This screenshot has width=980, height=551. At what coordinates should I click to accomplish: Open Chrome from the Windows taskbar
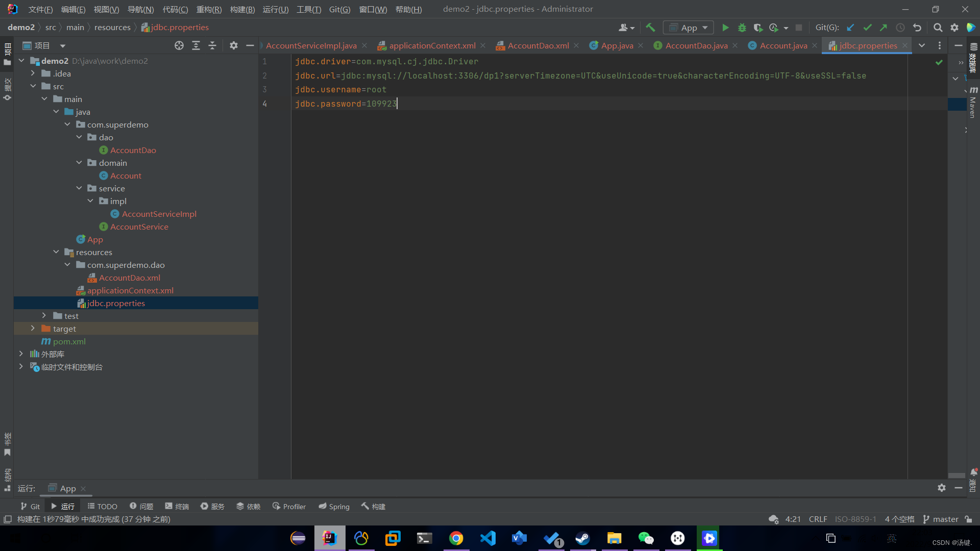[456, 538]
